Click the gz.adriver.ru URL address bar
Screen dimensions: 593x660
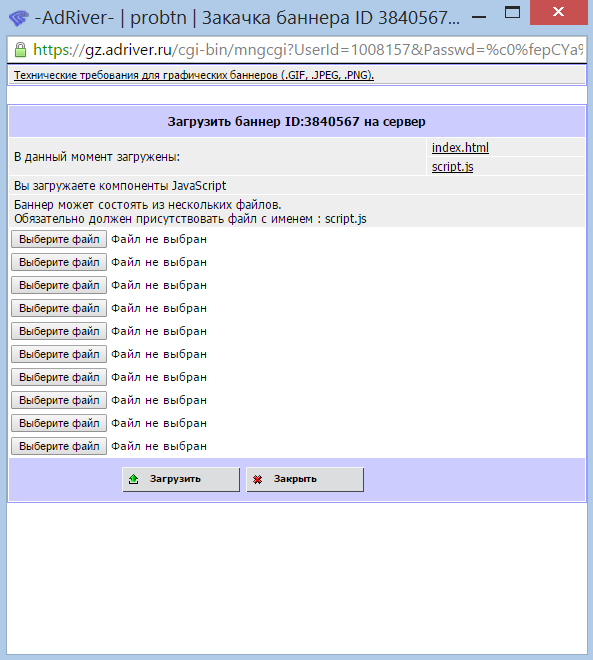point(297,50)
